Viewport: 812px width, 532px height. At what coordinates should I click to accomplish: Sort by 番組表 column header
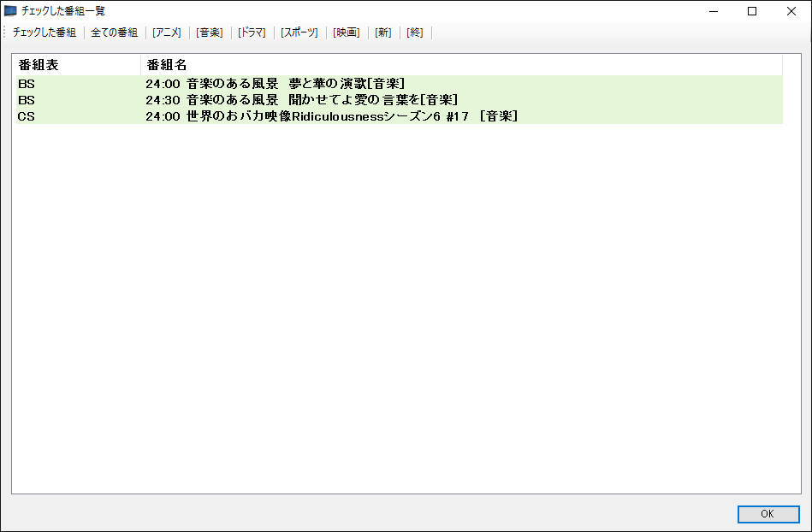78,65
